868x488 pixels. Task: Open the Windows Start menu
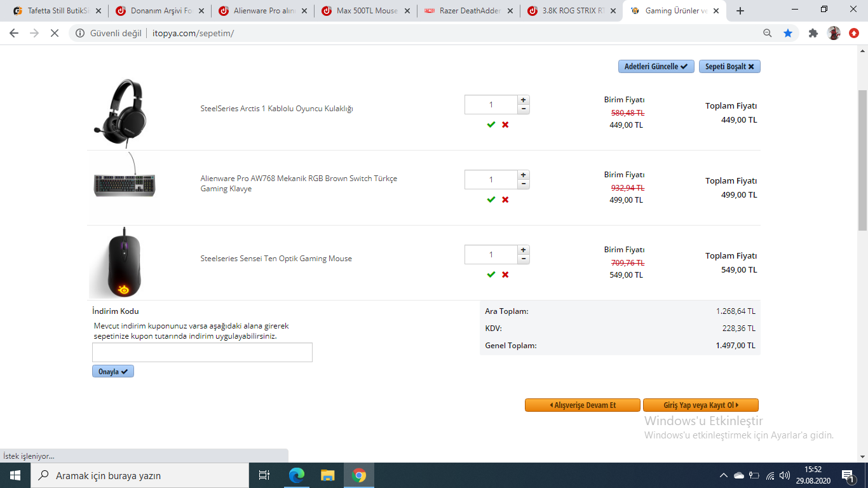click(15, 475)
